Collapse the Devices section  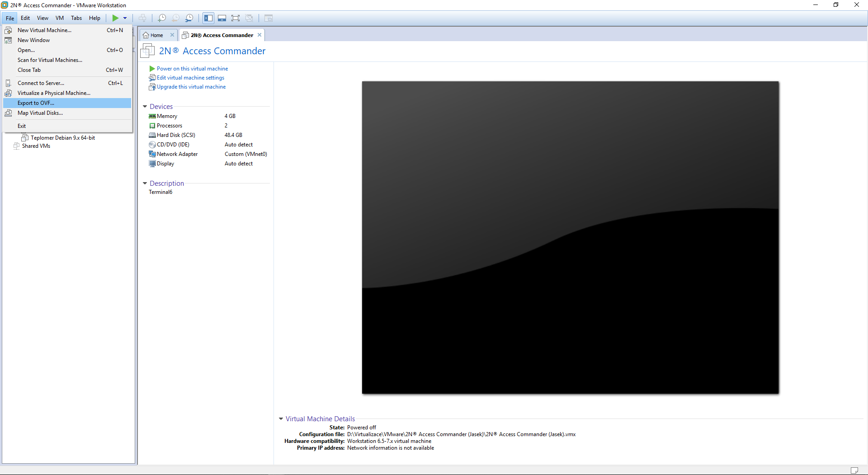(145, 107)
